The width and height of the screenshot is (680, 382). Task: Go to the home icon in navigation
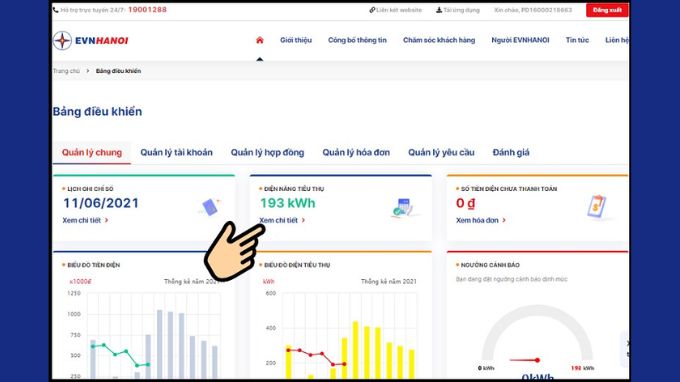click(x=260, y=40)
